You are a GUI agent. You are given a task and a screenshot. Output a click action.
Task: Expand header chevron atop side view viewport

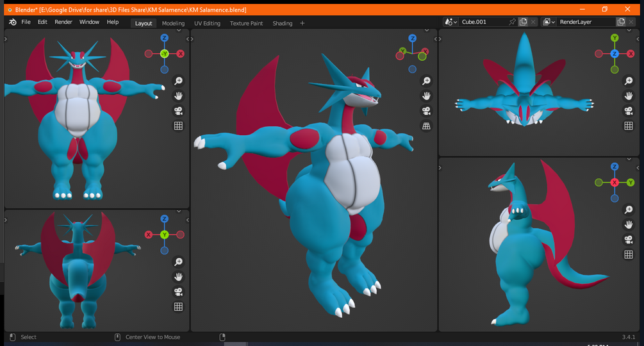point(629,160)
